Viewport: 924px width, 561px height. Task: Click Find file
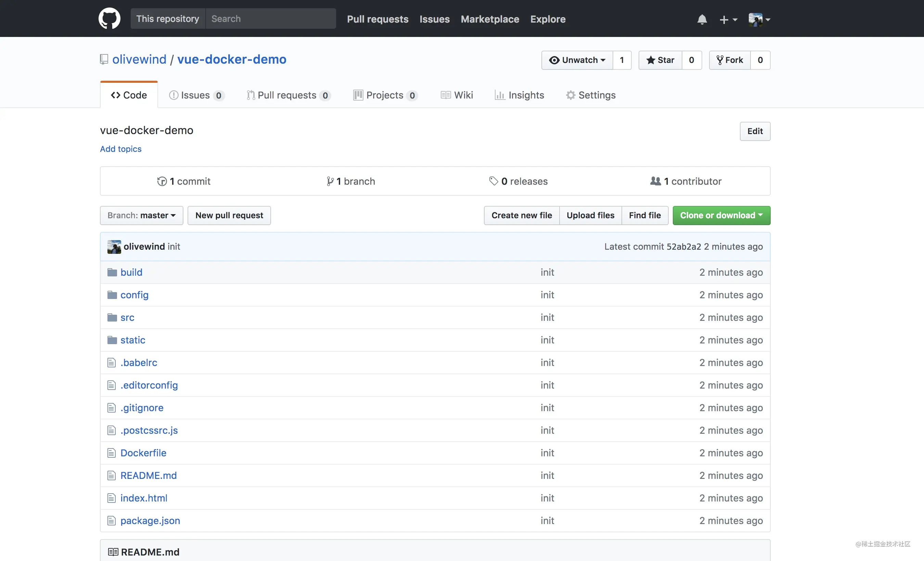pos(645,216)
